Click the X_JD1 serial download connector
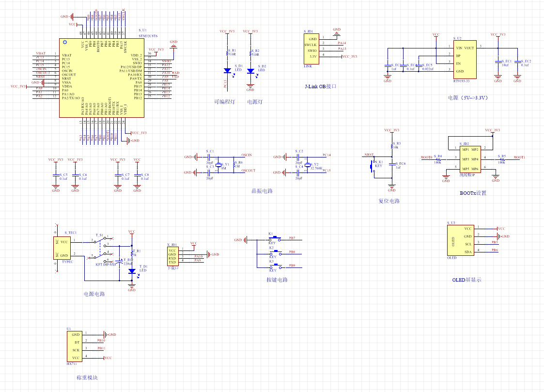544x392 pixels. [172, 256]
